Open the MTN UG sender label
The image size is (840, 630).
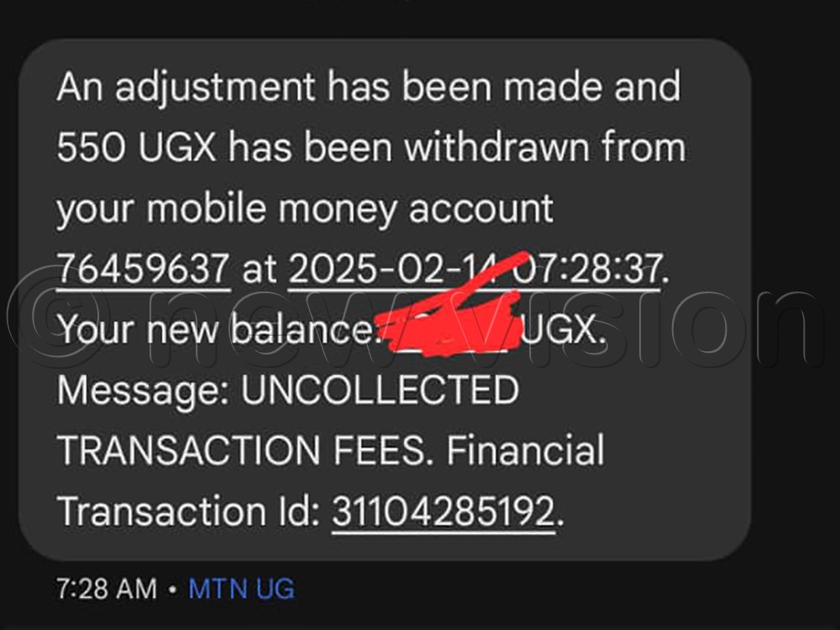point(241,588)
